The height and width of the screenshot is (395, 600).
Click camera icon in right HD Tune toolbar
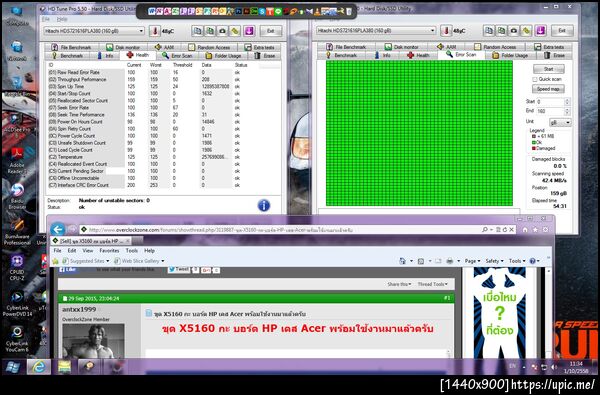point(514,30)
